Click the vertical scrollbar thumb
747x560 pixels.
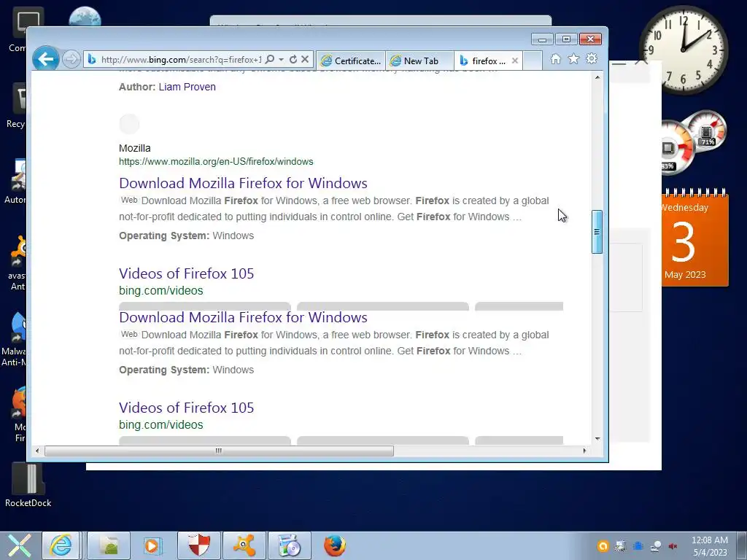[x=597, y=232]
